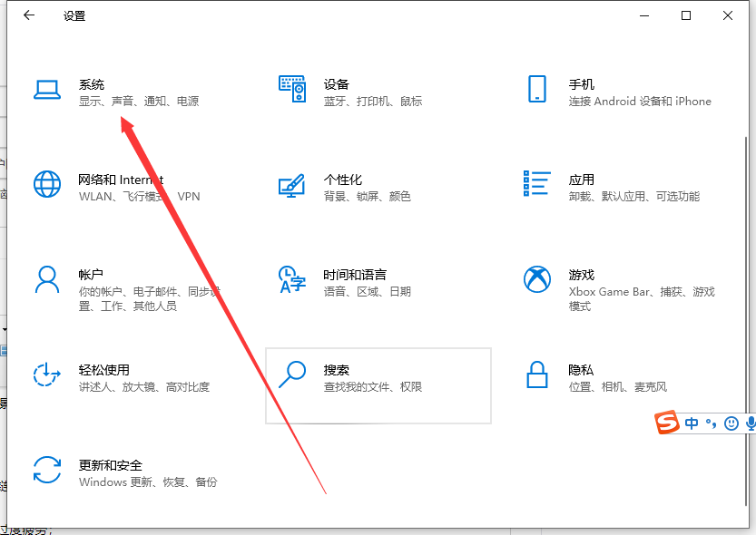Click the 时间和语言 clock-letter icon
Screen dimensions: 756x535
(291, 279)
